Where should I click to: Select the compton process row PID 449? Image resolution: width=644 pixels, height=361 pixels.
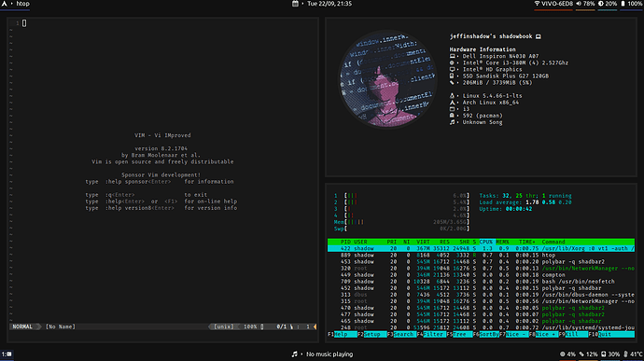481,275
